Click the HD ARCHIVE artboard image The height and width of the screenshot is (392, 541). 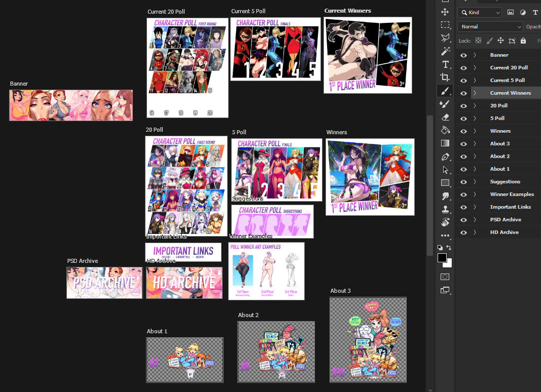click(184, 283)
